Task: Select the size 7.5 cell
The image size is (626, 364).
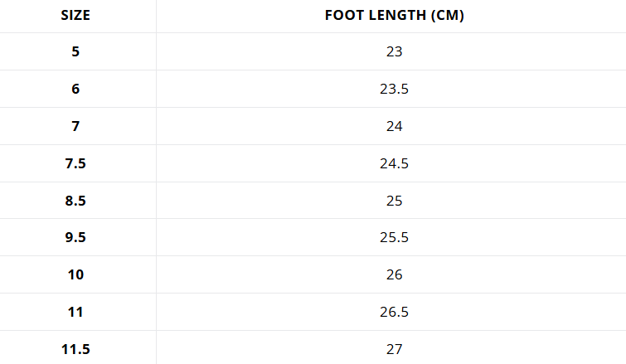Action: pos(75,163)
